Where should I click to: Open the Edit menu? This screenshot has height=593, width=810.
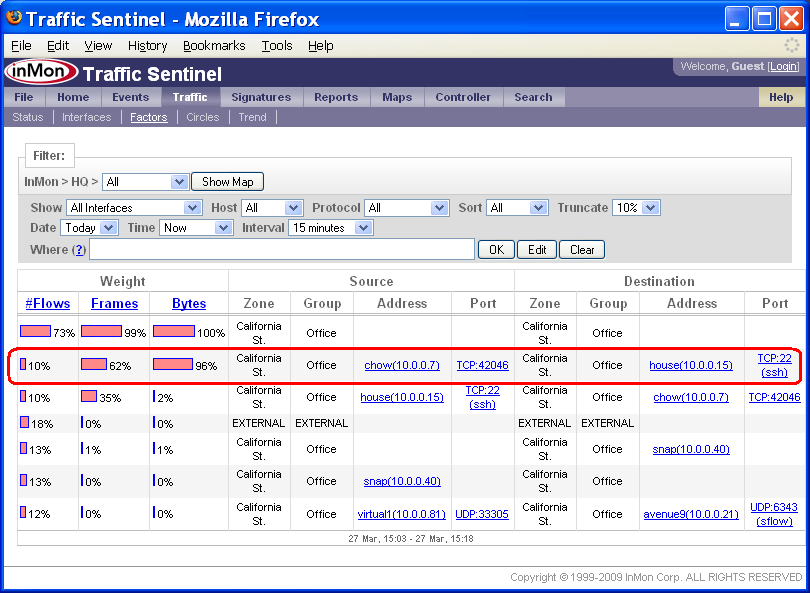click(58, 46)
